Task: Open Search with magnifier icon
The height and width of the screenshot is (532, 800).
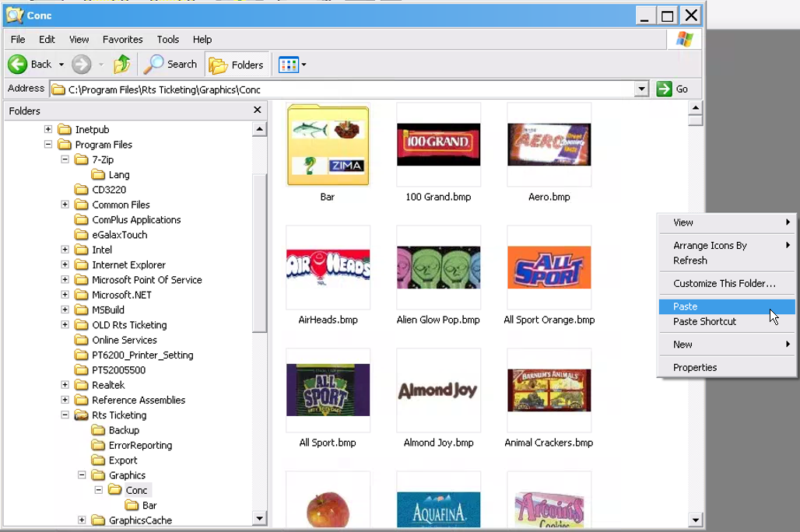Action: click(x=170, y=65)
